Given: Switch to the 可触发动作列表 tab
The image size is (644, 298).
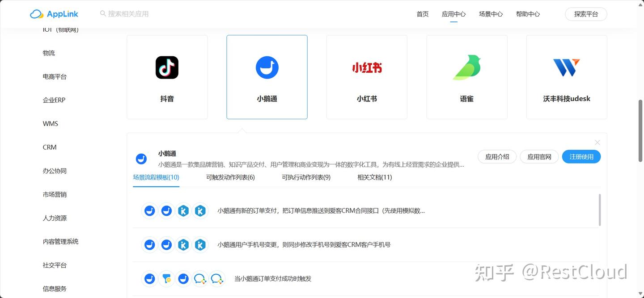Looking at the screenshot, I should (231, 177).
